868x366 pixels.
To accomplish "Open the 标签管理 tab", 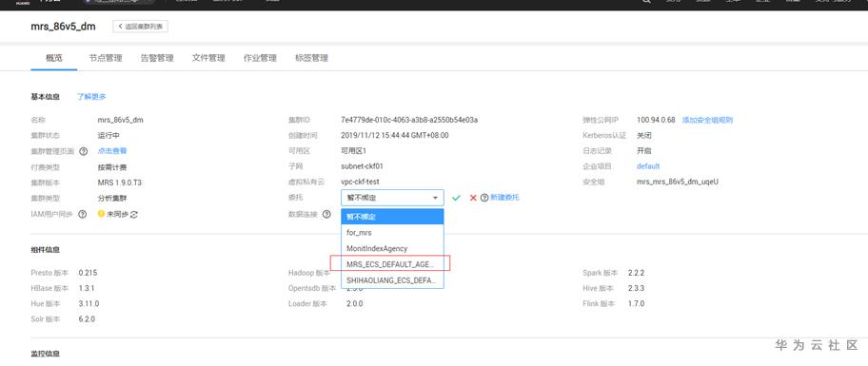I will click(311, 58).
